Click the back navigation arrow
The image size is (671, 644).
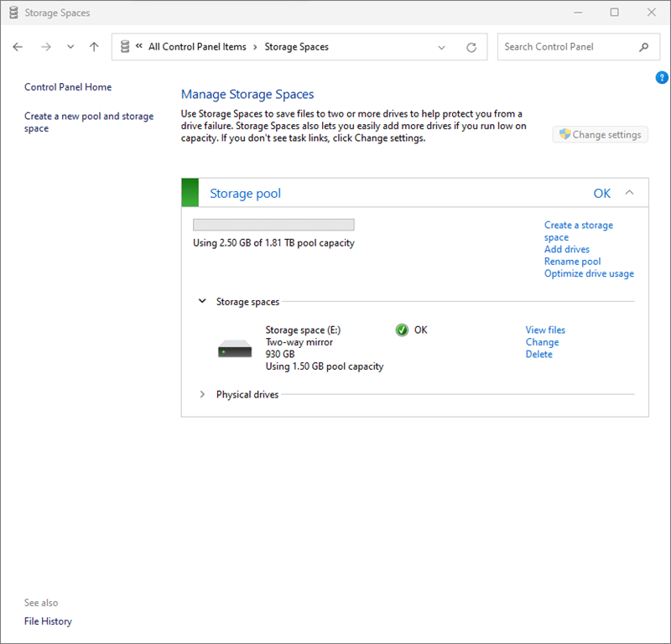(18, 47)
